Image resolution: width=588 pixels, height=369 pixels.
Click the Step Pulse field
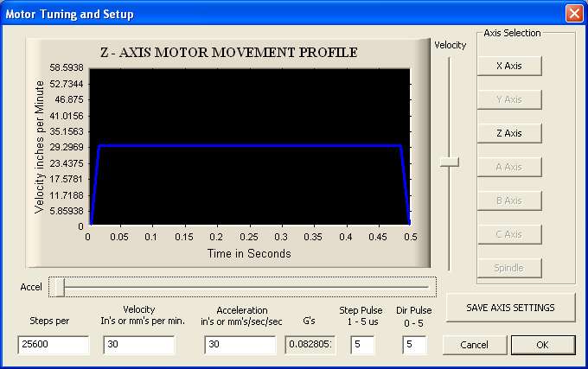[x=362, y=344]
